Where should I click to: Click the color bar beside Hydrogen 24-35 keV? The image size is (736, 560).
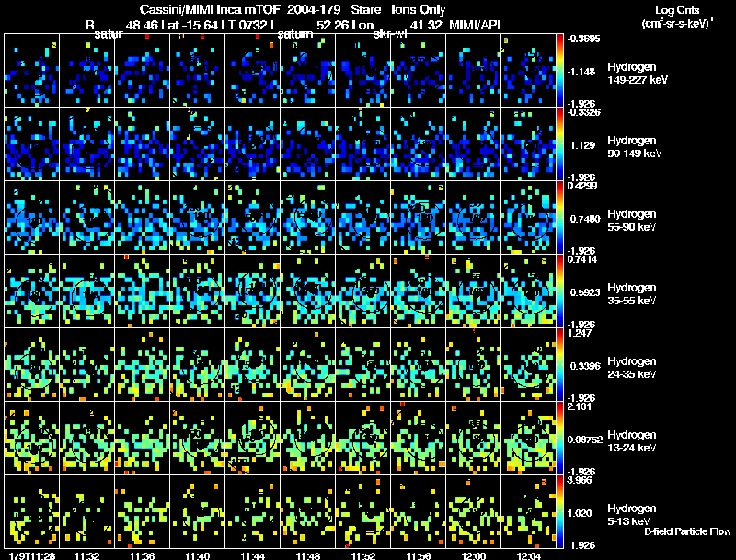pos(559,365)
